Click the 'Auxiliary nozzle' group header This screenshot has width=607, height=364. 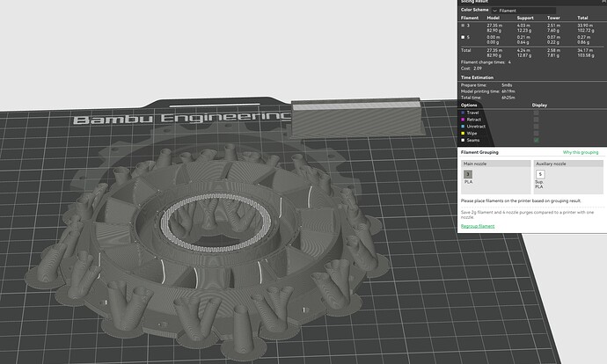(568, 164)
